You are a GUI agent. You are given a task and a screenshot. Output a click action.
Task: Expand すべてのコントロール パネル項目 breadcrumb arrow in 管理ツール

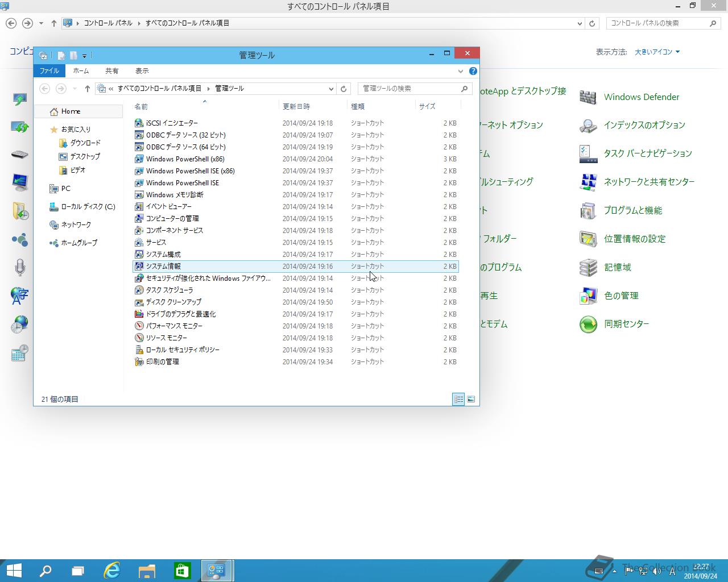click(x=208, y=89)
